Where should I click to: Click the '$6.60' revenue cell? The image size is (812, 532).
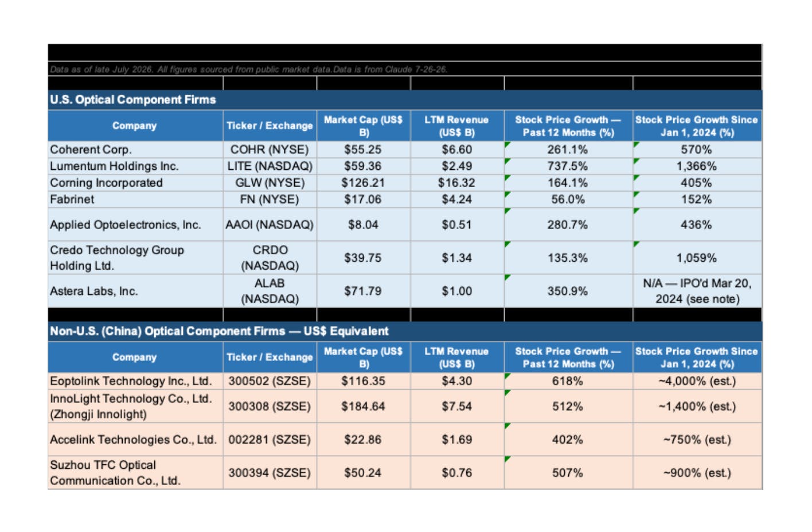click(x=457, y=150)
